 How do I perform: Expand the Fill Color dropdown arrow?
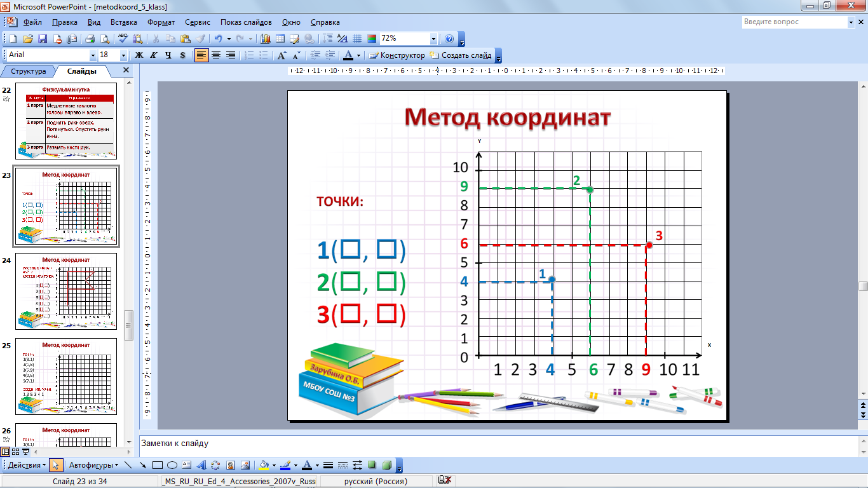pyautogui.click(x=274, y=464)
